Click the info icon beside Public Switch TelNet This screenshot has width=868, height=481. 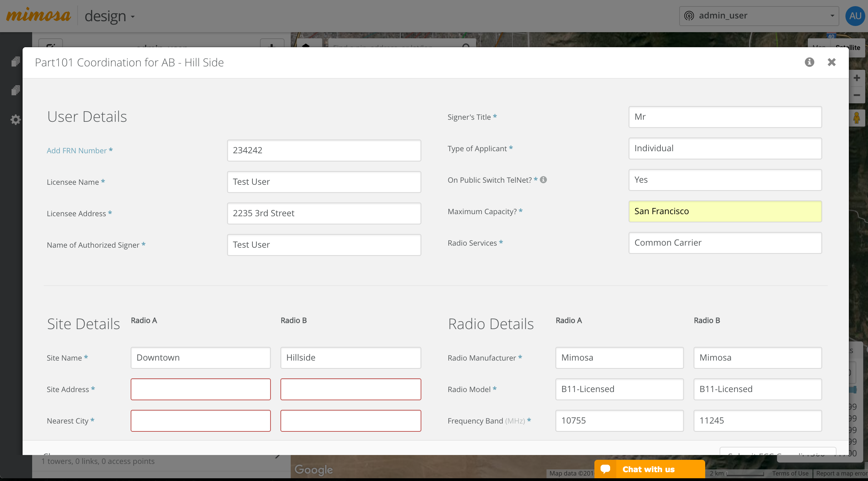pos(543,180)
